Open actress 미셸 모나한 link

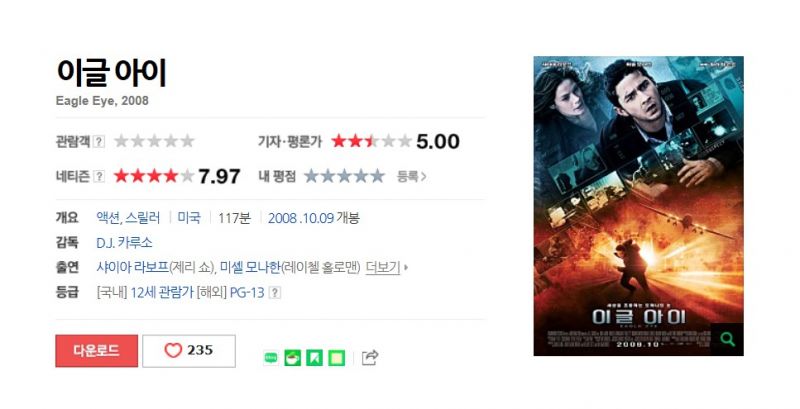(x=251, y=267)
